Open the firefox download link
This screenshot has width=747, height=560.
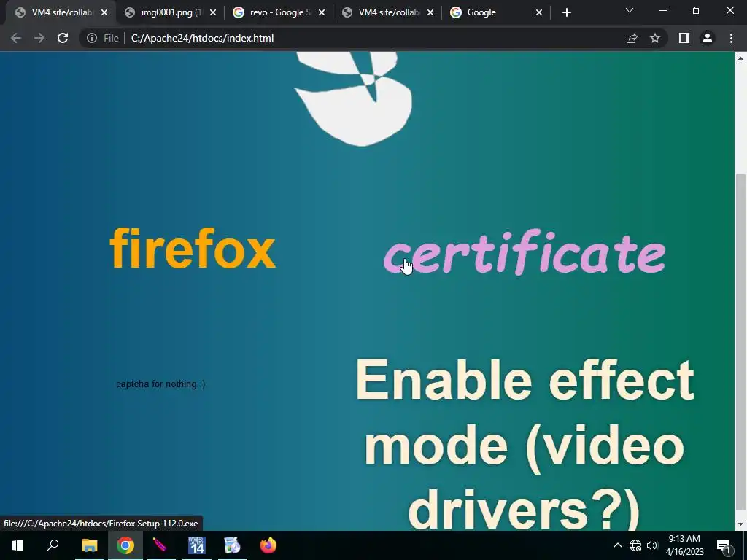193,248
